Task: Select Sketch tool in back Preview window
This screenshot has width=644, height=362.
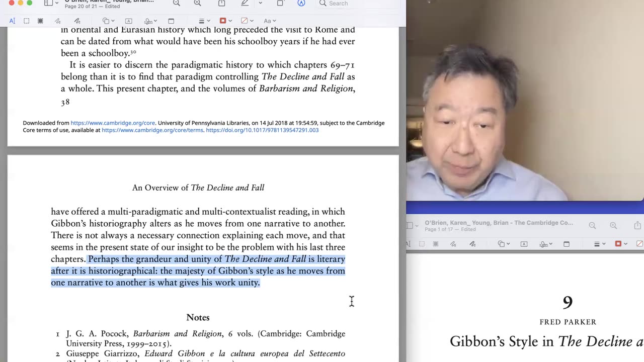Action: click(x=453, y=244)
